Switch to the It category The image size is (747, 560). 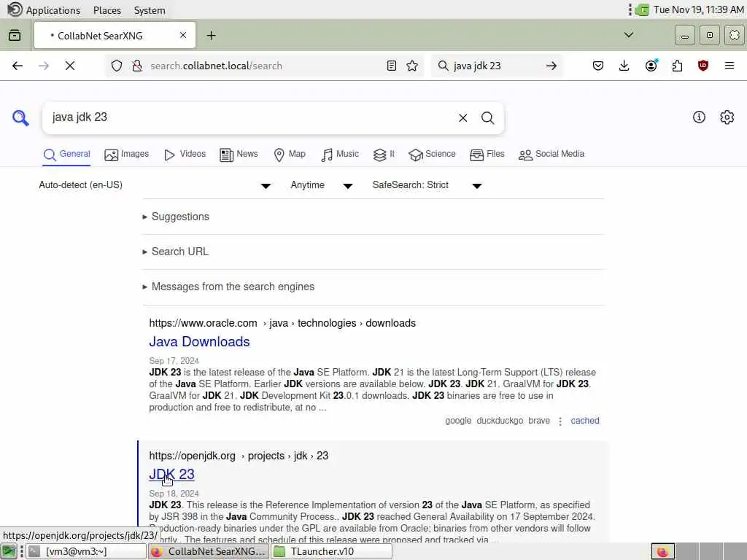[384, 155]
